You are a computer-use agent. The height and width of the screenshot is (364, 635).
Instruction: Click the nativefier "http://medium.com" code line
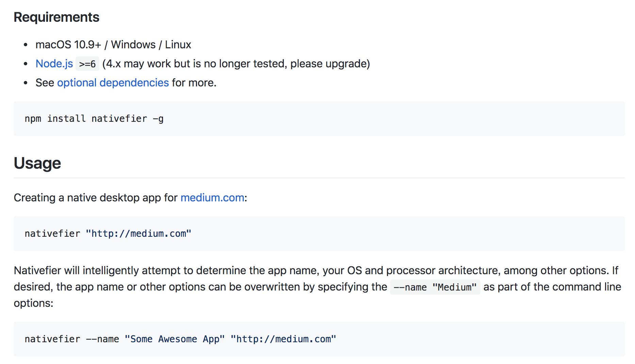pos(108,234)
